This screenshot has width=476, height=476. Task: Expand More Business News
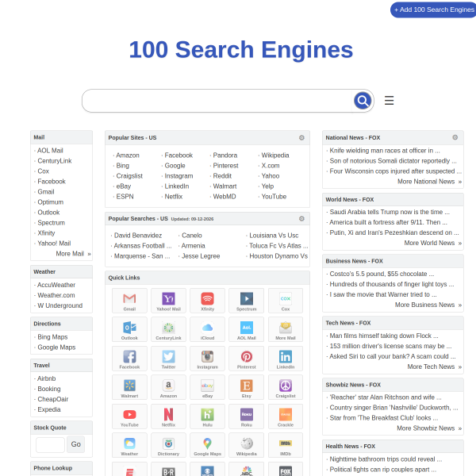coord(428,305)
